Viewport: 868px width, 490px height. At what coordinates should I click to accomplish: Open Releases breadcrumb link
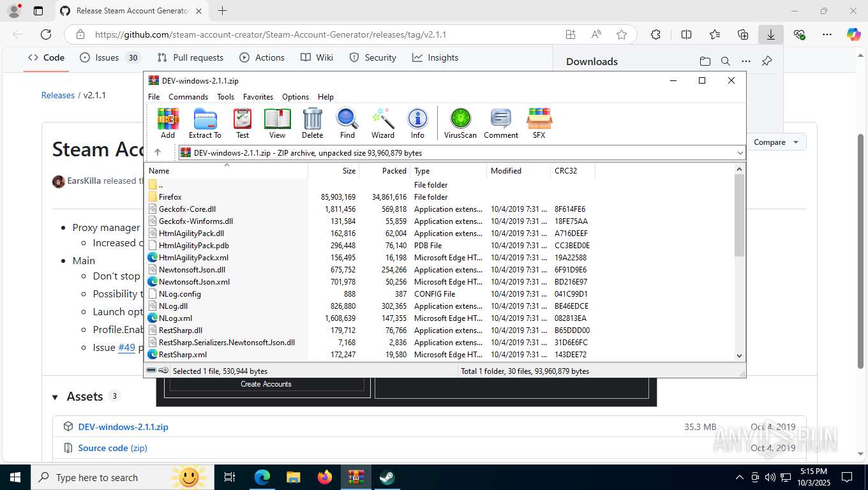pos(58,95)
